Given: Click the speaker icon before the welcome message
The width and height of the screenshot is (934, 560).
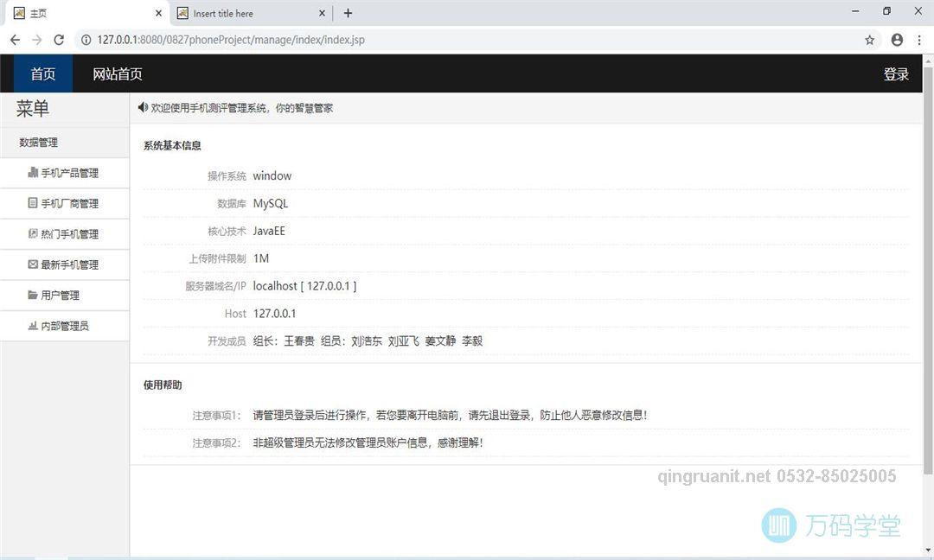Looking at the screenshot, I should pyautogui.click(x=144, y=107).
